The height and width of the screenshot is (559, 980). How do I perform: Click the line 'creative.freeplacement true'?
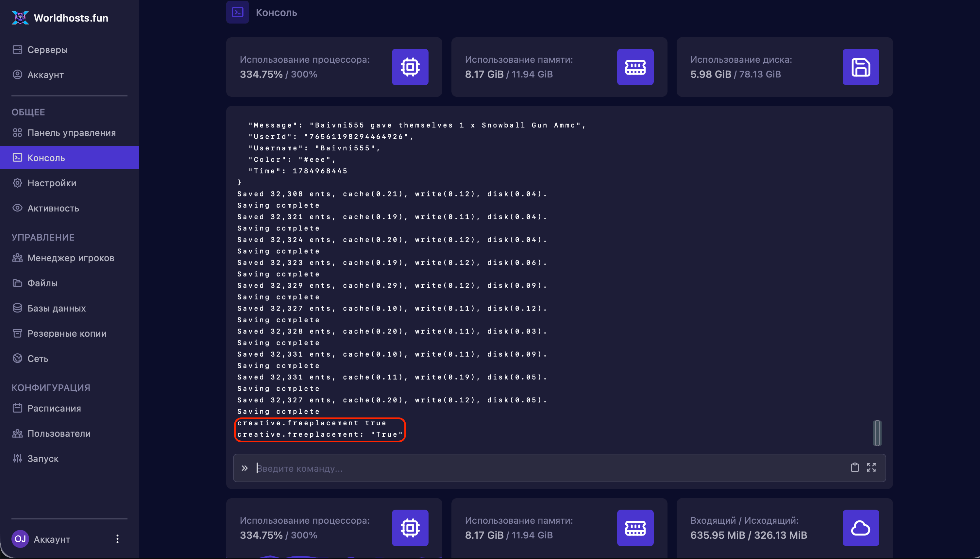312,423
